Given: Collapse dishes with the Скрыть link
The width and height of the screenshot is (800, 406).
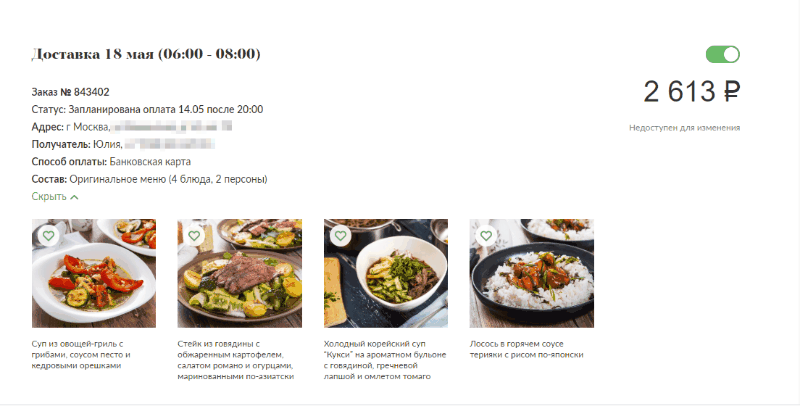Looking at the screenshot, I should (x=49, y=197).
